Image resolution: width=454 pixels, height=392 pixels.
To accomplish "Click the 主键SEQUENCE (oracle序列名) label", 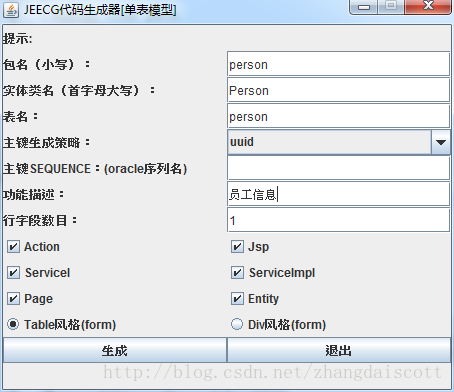I will tap(95, 169).
